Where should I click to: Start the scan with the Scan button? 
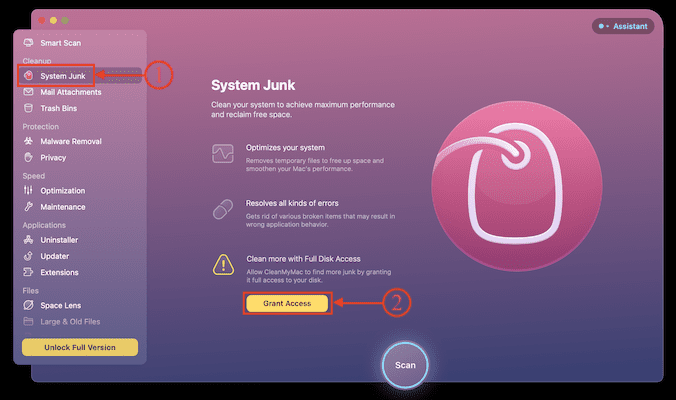(x=405, y=365)
